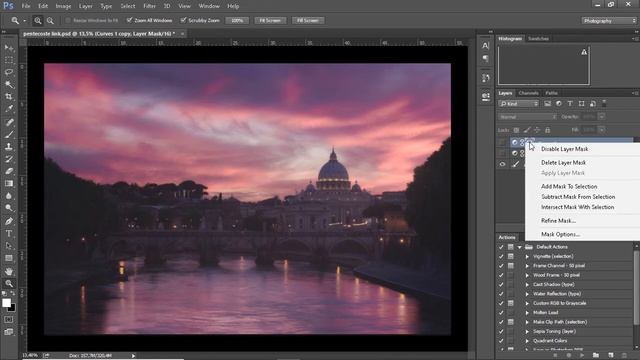This screenshot has width=640, height=360.
Task: Select the Blur tool
Action: coord(9,196)
